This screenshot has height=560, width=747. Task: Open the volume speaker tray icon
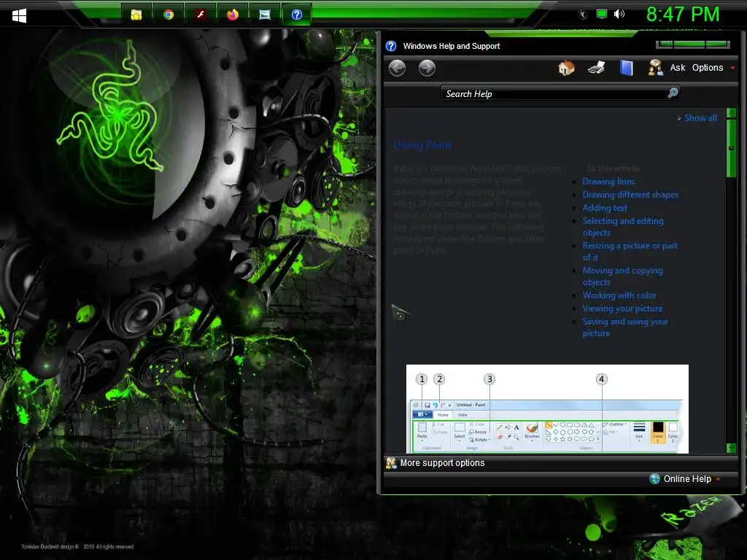[619, 14]
